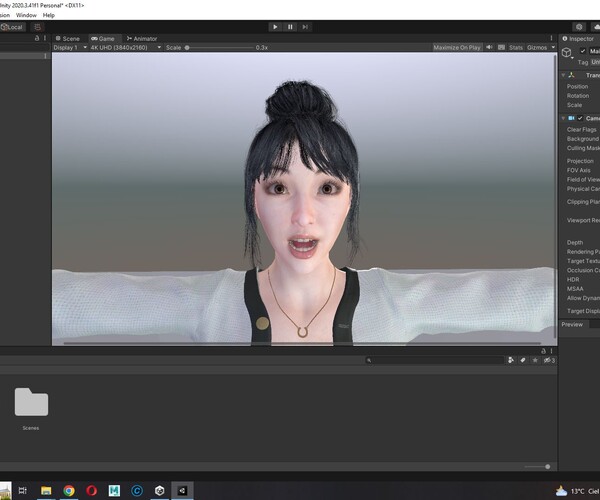Open Task View on the taskbar
The height and width of the screenshot is (500, 600).
coord(23,490)
